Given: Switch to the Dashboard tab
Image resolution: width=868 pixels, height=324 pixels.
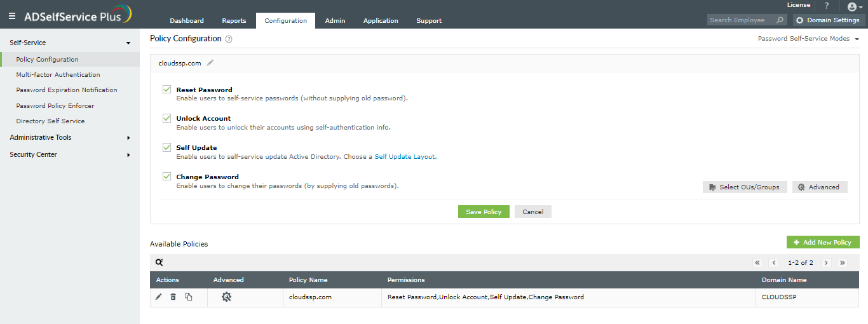Looking at the screenshot, I should (187, 20).
